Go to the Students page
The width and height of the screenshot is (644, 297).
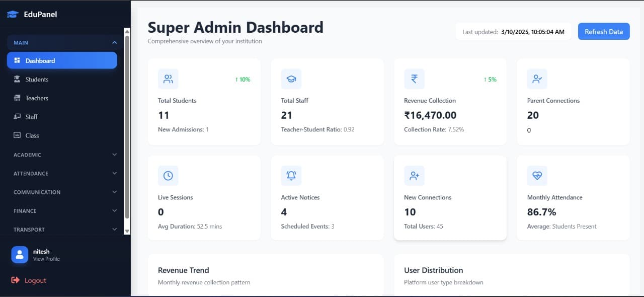coord(62,79)
